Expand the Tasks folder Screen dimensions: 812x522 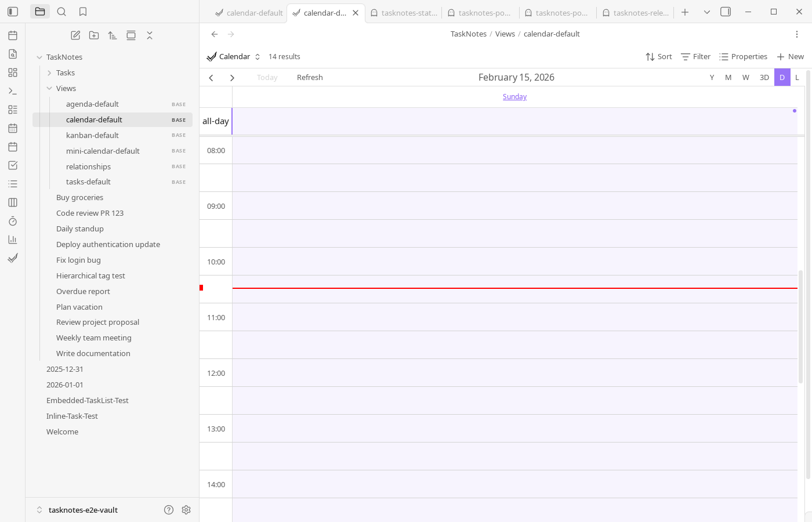point(65,72)
